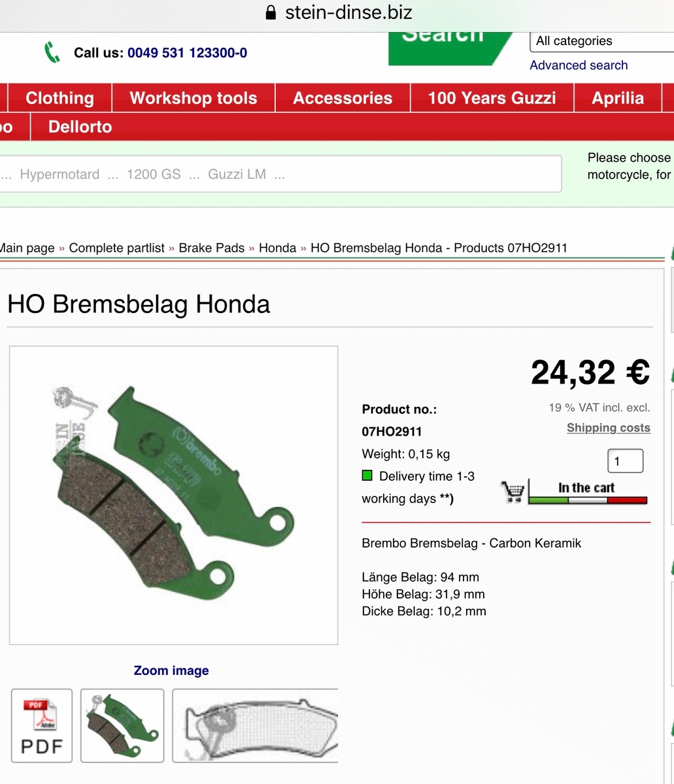Screen dimensions: 674x784
Task: Go to the Aprilia menu
Action: coord(618,98)
